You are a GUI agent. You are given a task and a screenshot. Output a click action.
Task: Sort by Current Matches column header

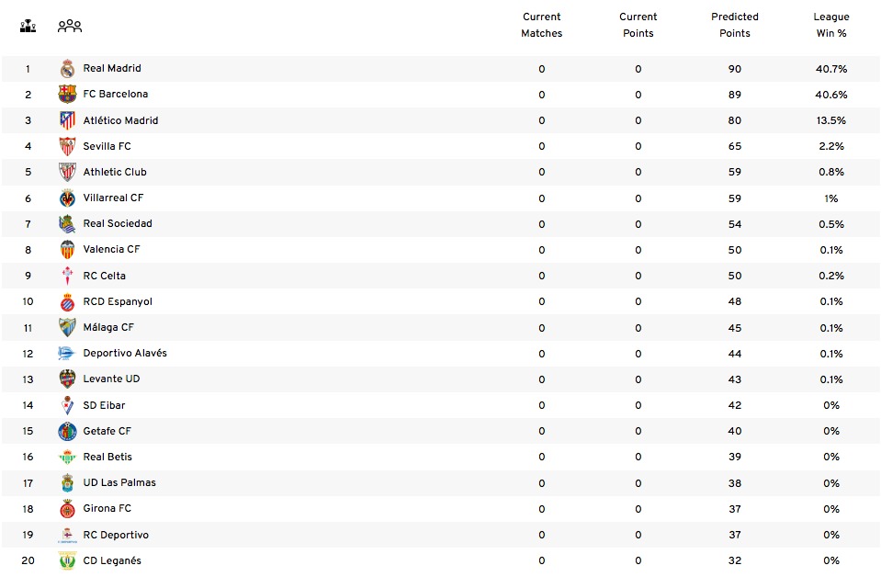click(x=542, y=25)
